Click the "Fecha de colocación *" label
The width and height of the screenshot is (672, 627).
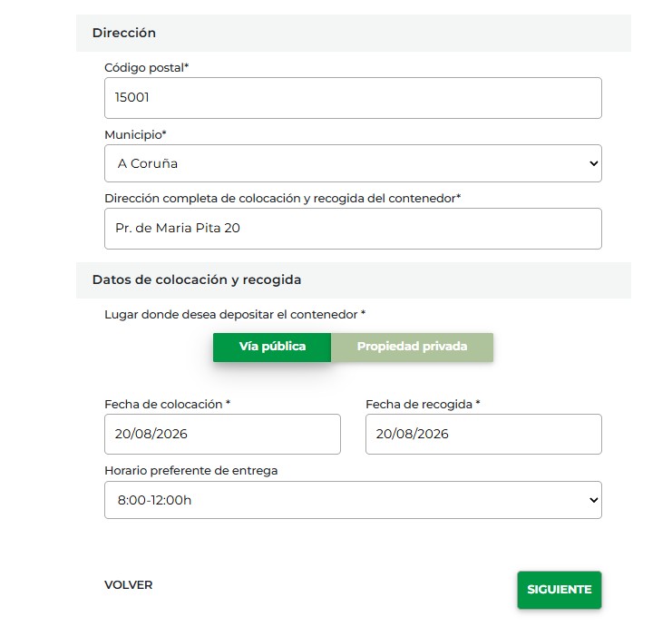tap(168, 404)
